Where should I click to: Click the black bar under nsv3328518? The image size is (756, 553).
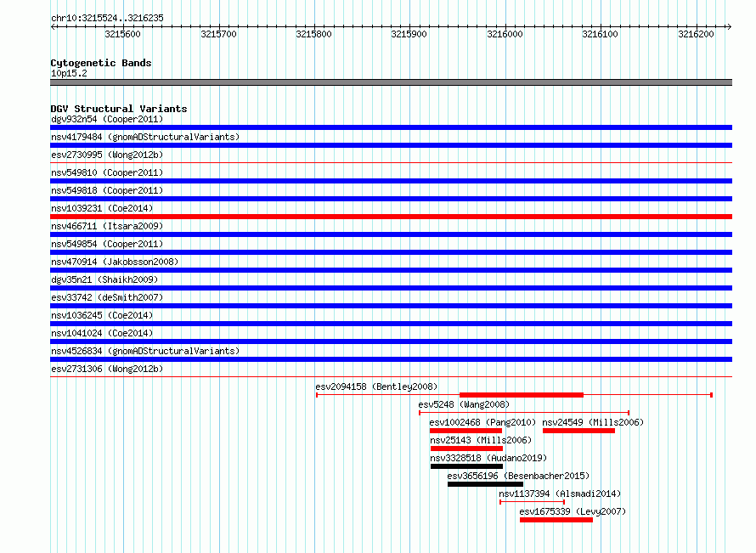click(x=466, y=466)
